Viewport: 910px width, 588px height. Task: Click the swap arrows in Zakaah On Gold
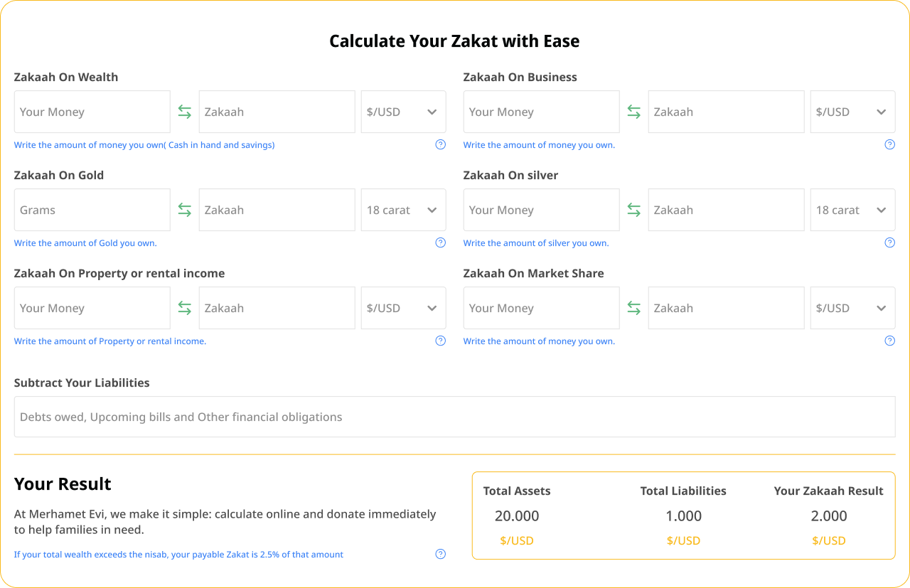(185, 210)
